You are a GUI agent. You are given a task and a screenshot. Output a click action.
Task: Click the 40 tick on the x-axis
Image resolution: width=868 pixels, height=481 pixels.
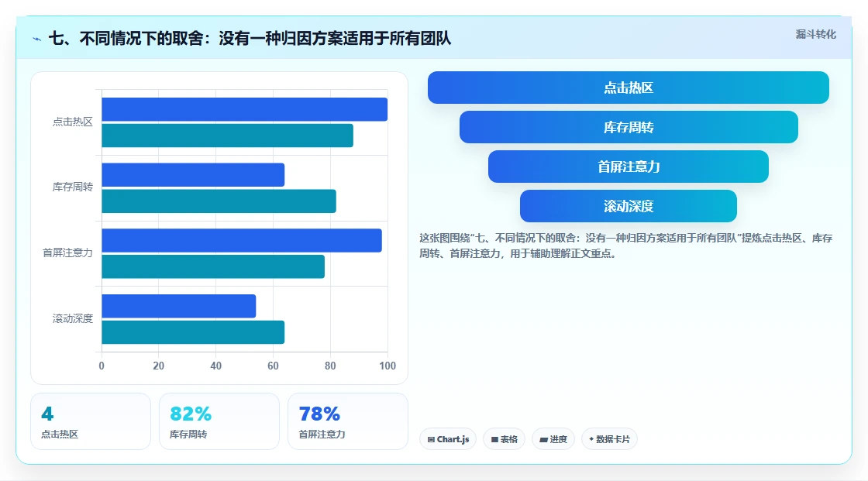coord(216,366)
